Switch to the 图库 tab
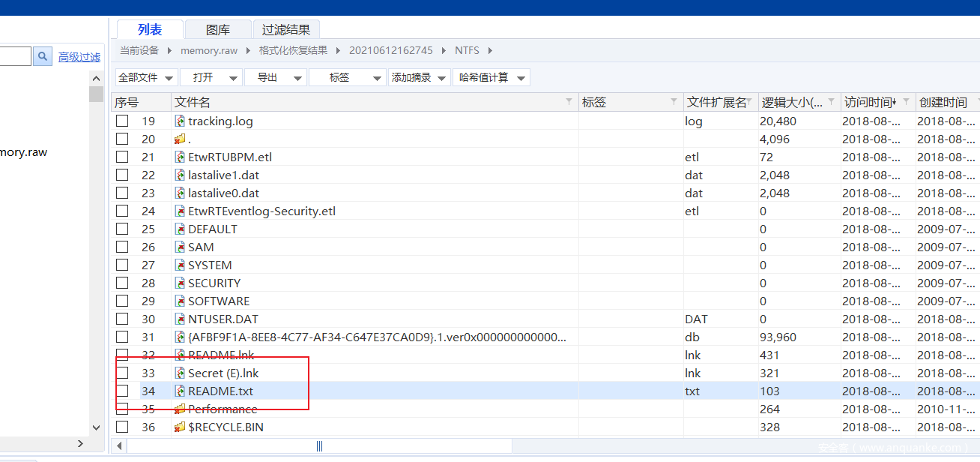Viewport: 980px width, 462px height. click(x=218, y=30)
